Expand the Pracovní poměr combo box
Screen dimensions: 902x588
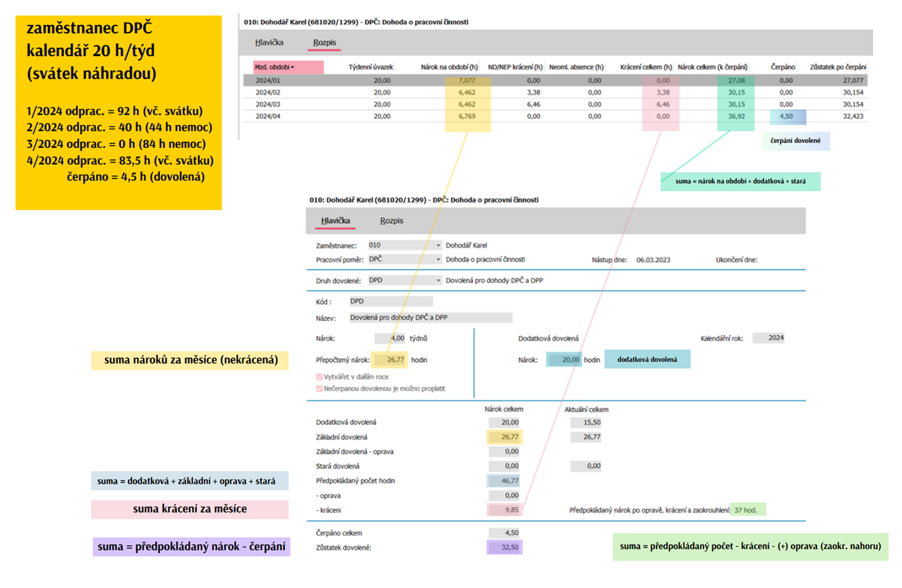(438, 260)
